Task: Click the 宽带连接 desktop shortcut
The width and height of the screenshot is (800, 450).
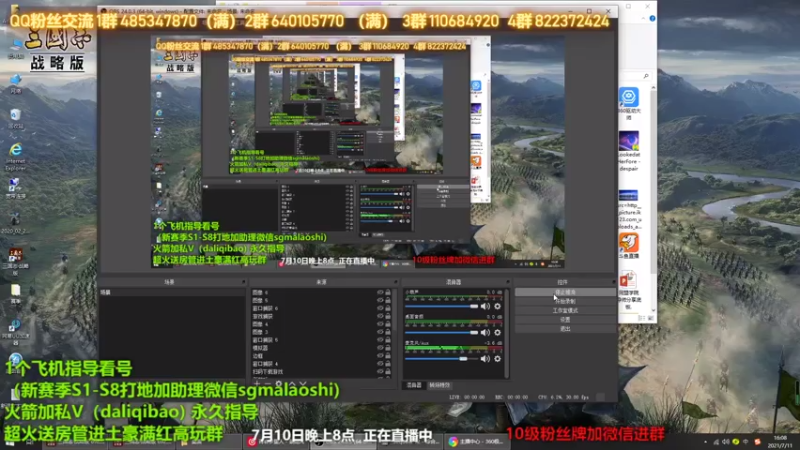Action: pyautogui.click(x=15, y=188)
